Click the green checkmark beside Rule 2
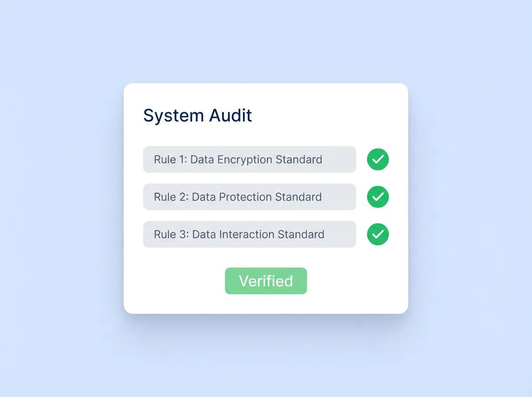The image size is (532, 397). point(378,197)
